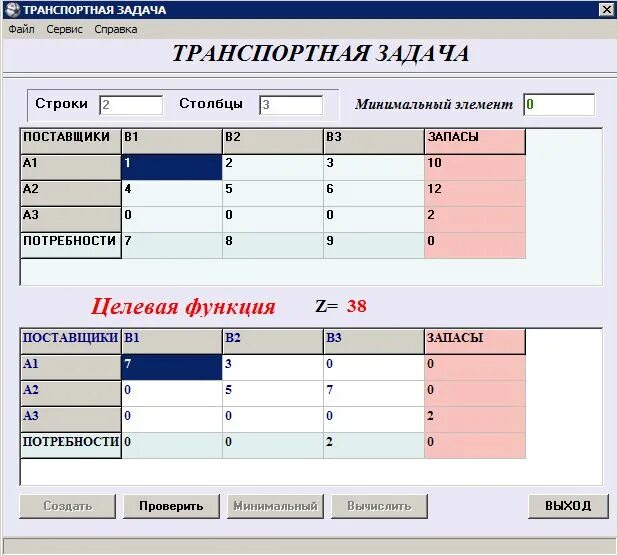Click the Минимальный элемент value field
The width and height of the screenshot is (618, 556).
[x=559, y=104]
